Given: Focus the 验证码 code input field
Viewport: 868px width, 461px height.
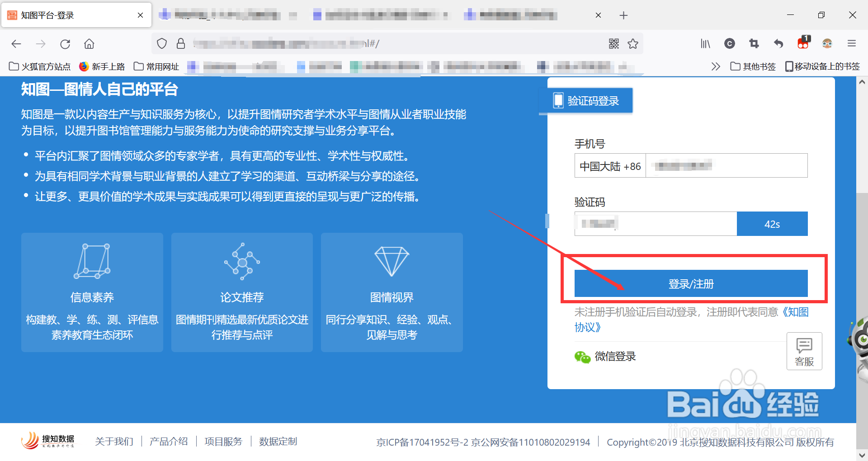Looking at the screenshot, I should (x=656, y=224).
